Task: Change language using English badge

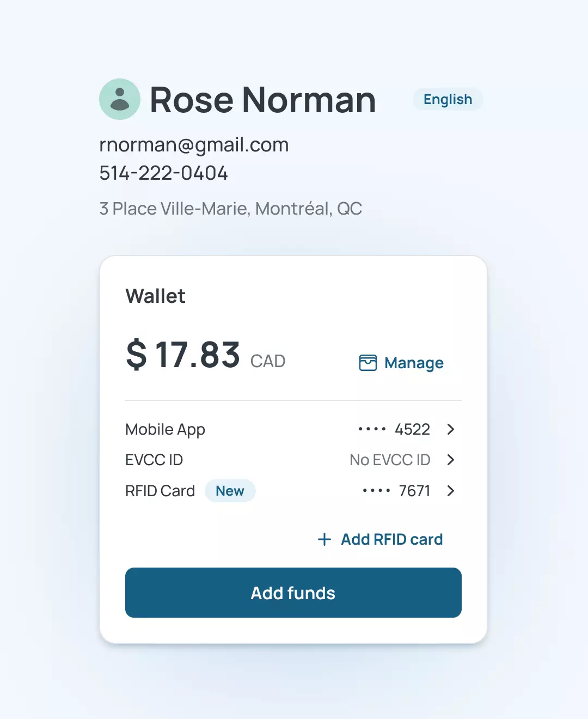Action: click(448, 99)
